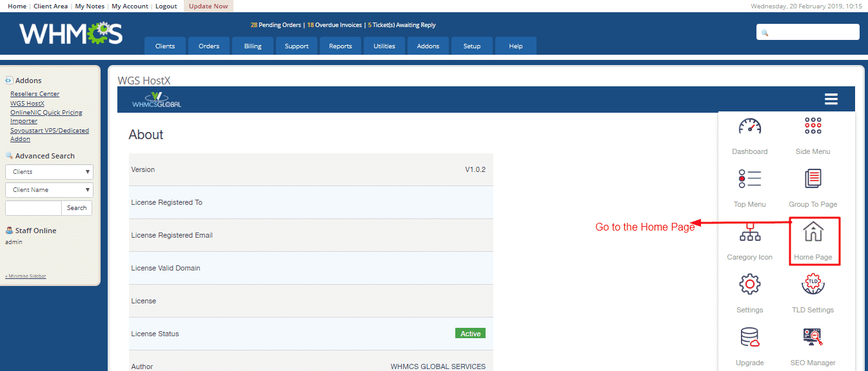
Task: Expand the Clients dropdown in Advanced Search
Action: (49, 171)
